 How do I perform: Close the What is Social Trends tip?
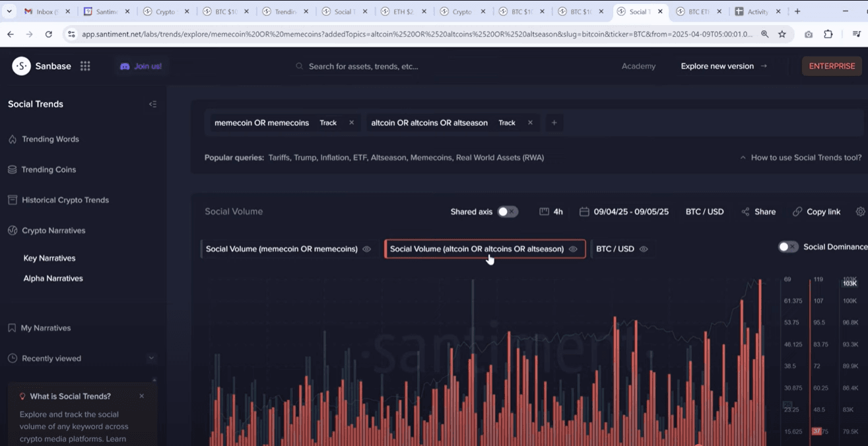(141, 397)
